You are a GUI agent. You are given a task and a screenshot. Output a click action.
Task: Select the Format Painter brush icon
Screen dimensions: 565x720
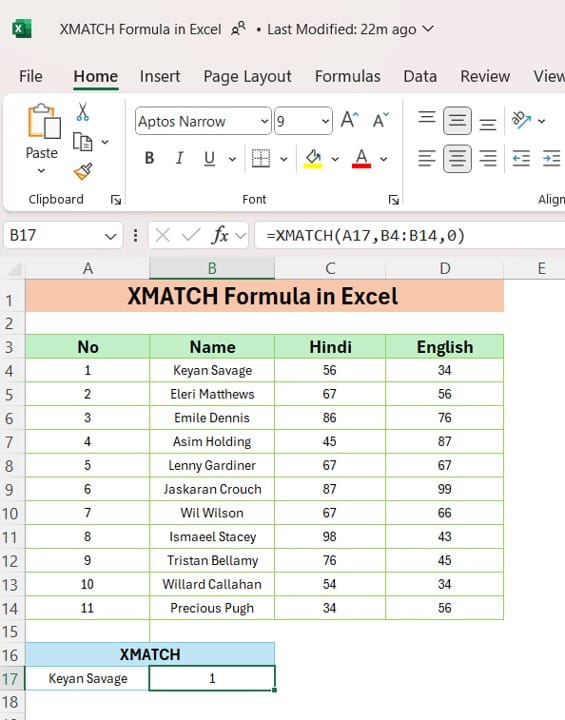coord(83,172)
